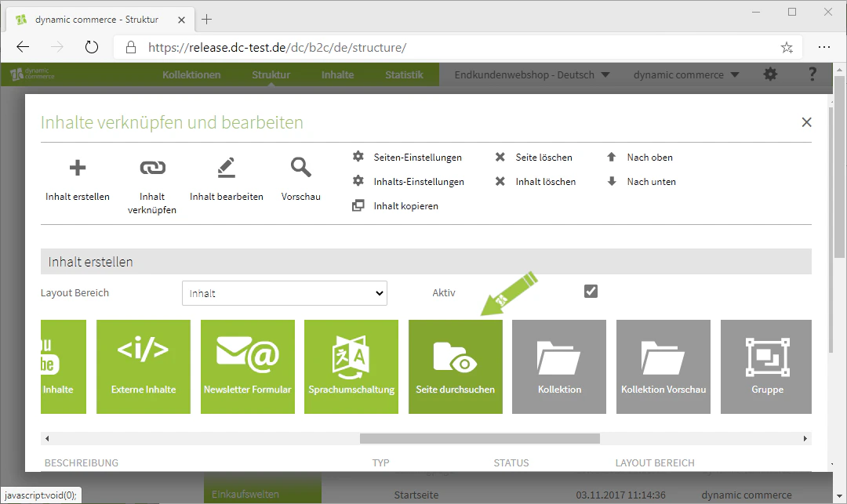Select the Kollektion Vorschau tile
Image resolution: width=847 pixels, height=504 pixels.
[663, 367]
